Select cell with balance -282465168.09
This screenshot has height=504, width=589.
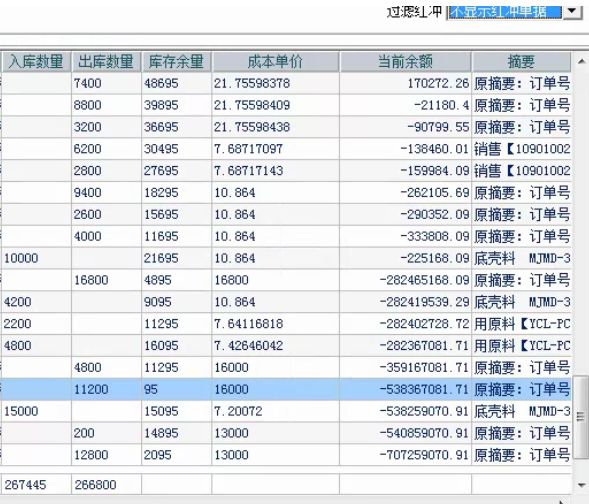(405, 280)
